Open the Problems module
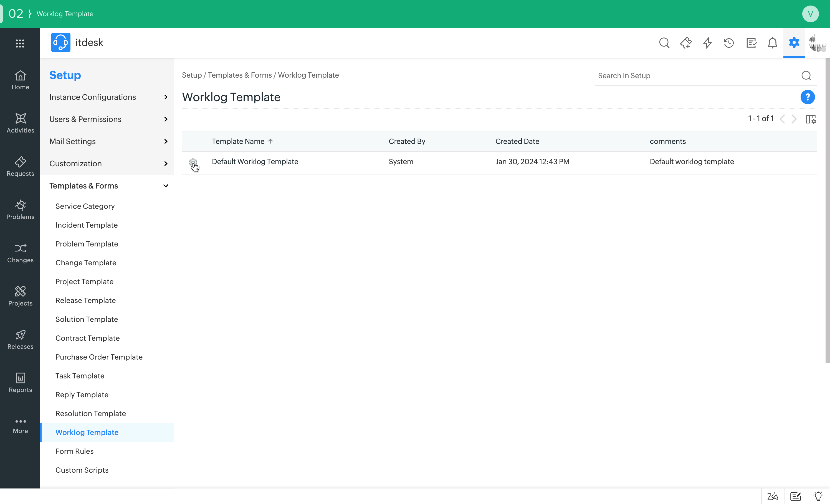Image resolution: width=830 pixels, height=504 pixels. point(20,210)
